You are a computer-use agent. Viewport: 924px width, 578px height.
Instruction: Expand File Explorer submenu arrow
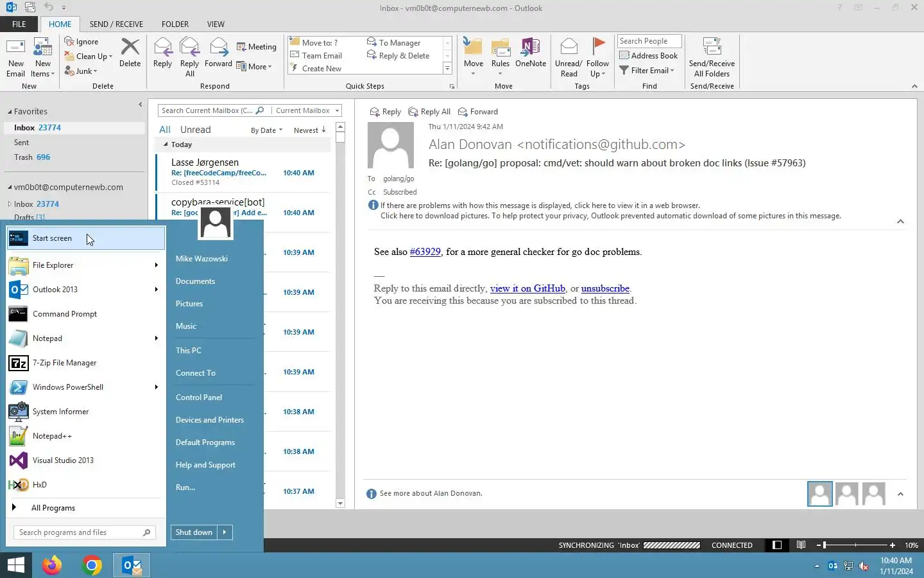point(156,265)
